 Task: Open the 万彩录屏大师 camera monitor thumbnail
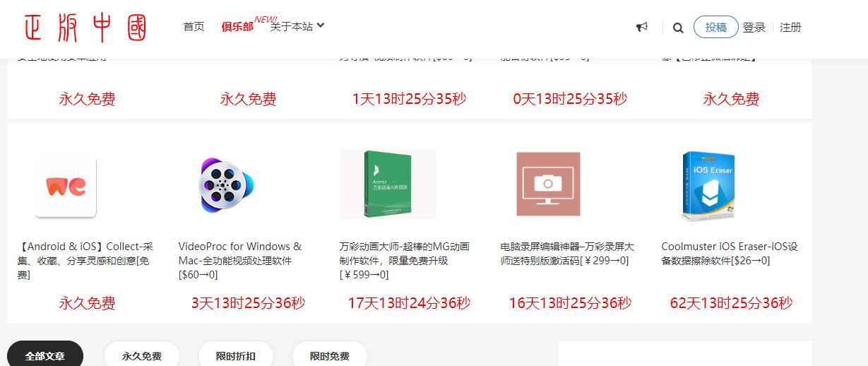[x=548, y=184]
